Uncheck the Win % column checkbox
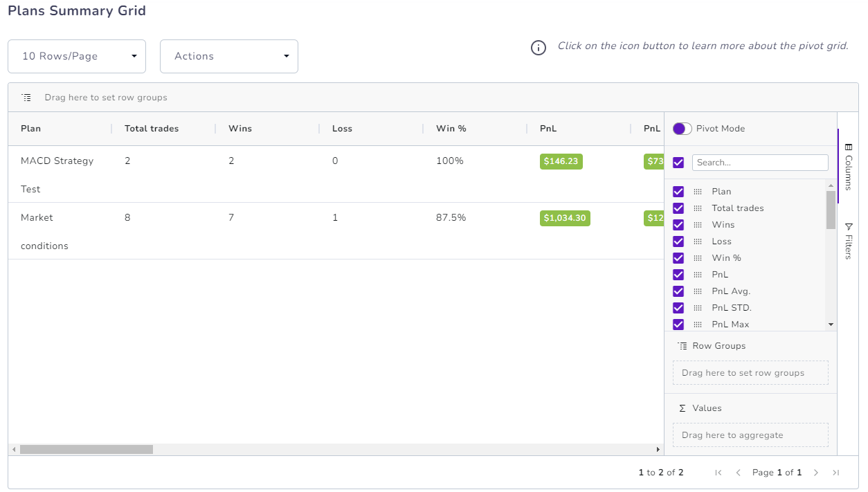Viewport: 868px width, 492px height. tap(678, 258)
